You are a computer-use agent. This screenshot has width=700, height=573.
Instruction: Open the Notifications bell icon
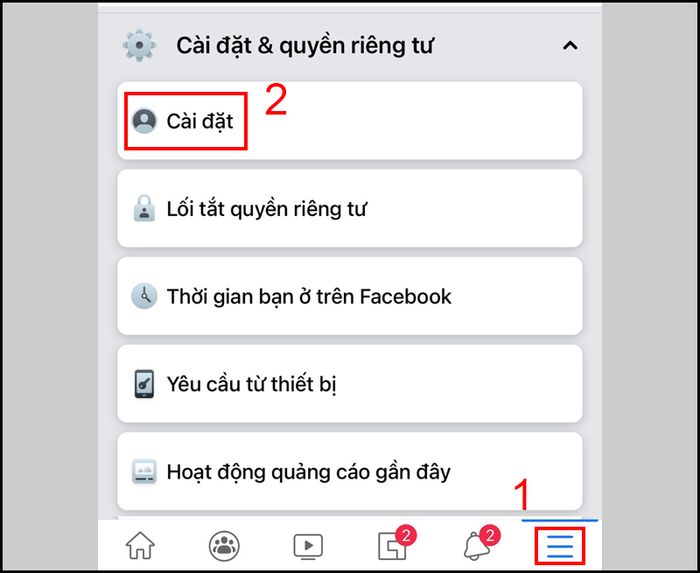click(x=479, y=544)
